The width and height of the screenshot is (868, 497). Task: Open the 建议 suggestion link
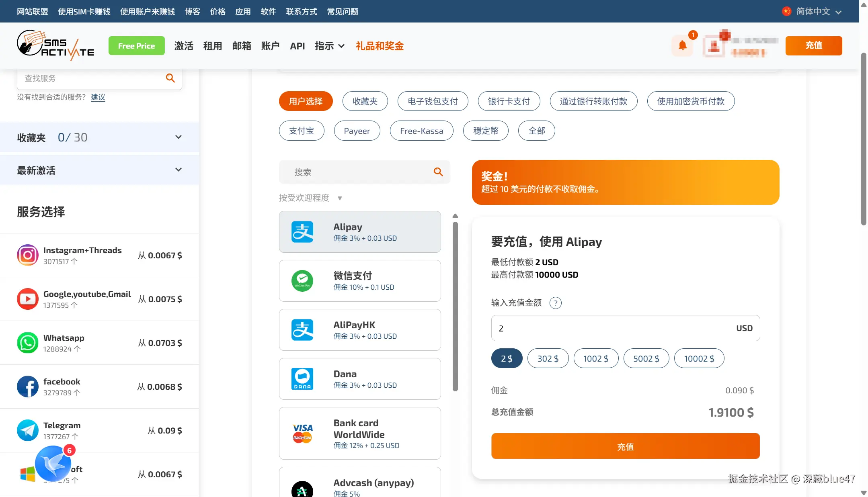pyautogui.click(x=98, y=97)
